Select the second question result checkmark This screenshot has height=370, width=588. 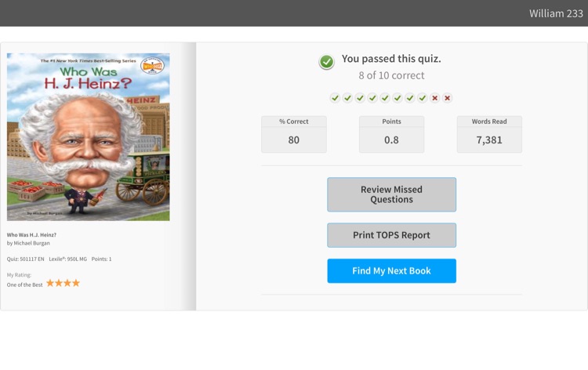click(347, 98)
